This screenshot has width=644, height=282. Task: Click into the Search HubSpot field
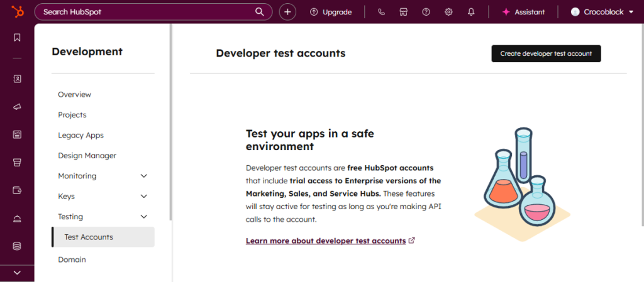[x=153, y=12]
